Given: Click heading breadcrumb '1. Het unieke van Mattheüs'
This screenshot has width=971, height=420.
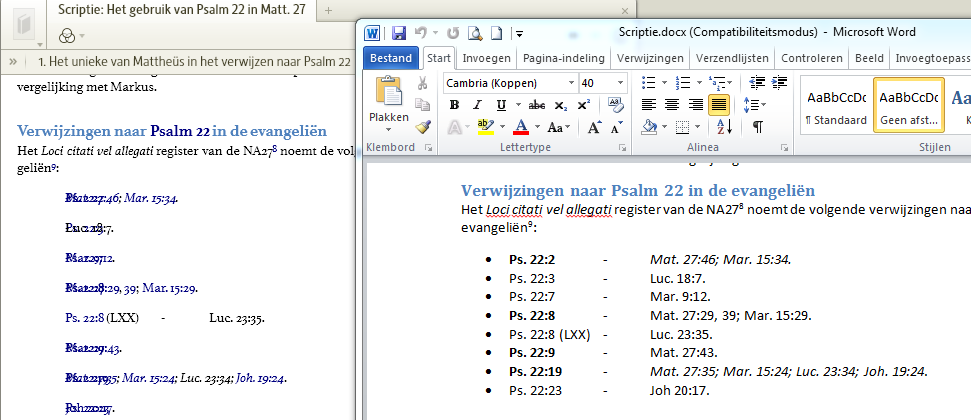Looking at the screenshot, I should (x=194, y=61).
